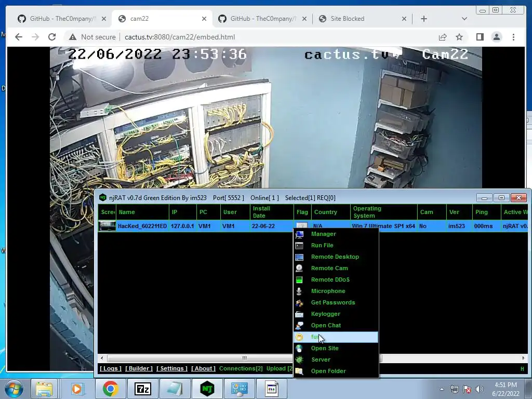Open the [About] link in njRAT
Image resolution: width=532 pixels, height=399 pixels.
pyautogui.click(x=203, y=368)
